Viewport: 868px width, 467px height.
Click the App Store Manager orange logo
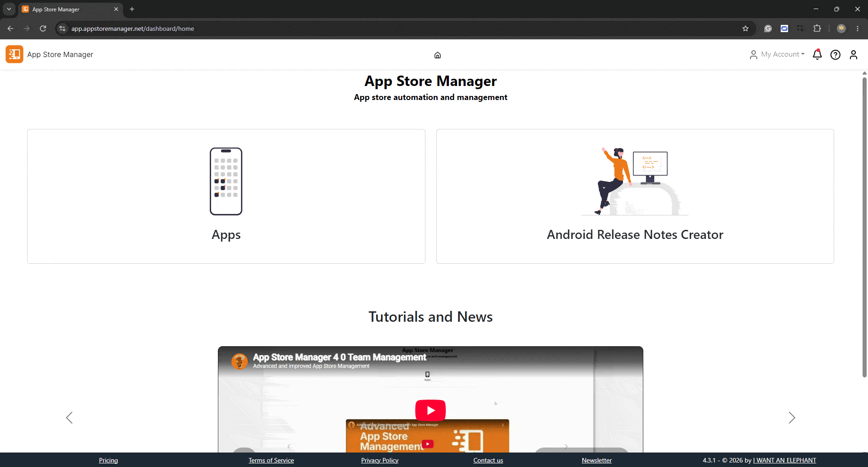pyautogui.click(x=14, y=54)
